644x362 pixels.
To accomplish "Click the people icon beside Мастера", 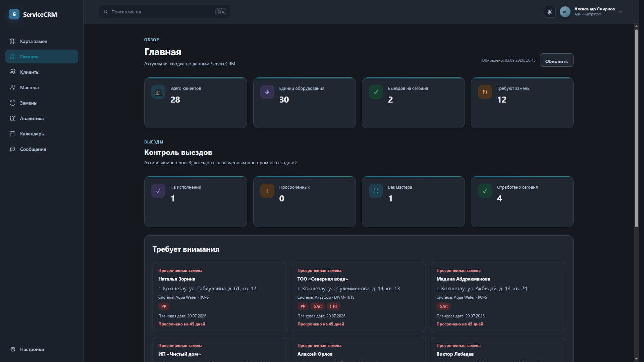I will point(13,87).
